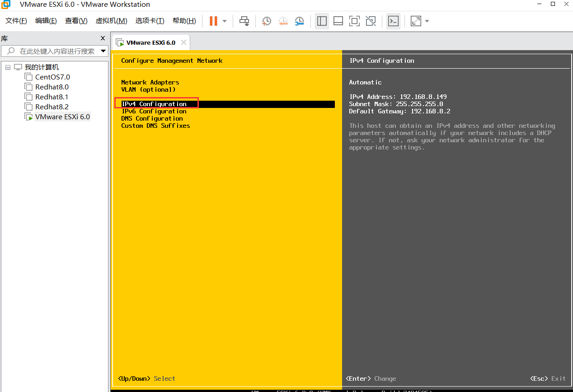The height and width of the screenshot is (392, 573).
Task: Select Custom DNS Suffixes entry
Action: [x=155, y=126]
